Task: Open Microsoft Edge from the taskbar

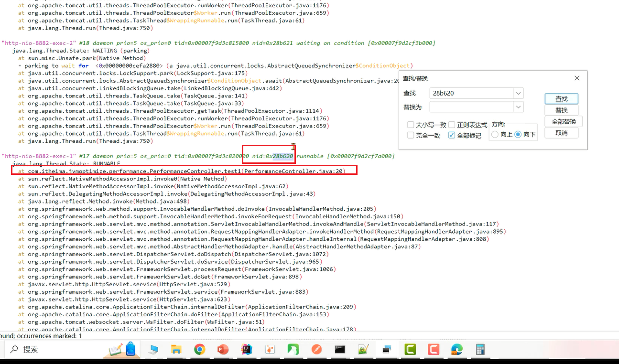Action: coord(457,350)
